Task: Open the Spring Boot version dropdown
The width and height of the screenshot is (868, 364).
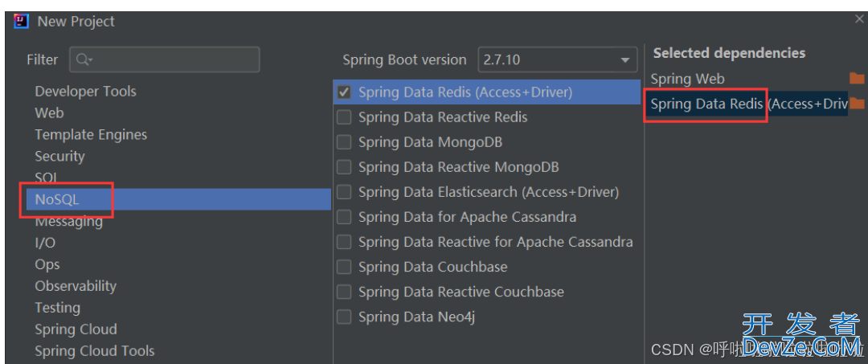Action: click(558, 59)
